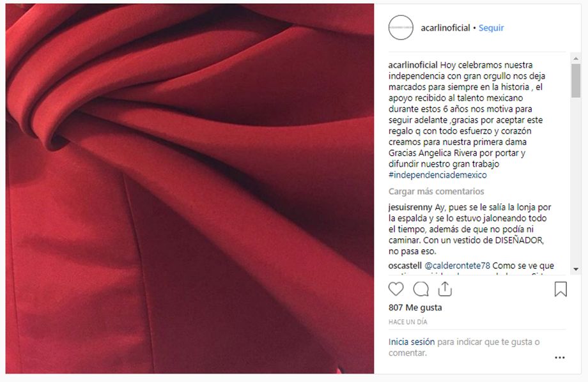588x382 pixels.
Task: Open the three dots more options menu
Action: coord(559,358)
